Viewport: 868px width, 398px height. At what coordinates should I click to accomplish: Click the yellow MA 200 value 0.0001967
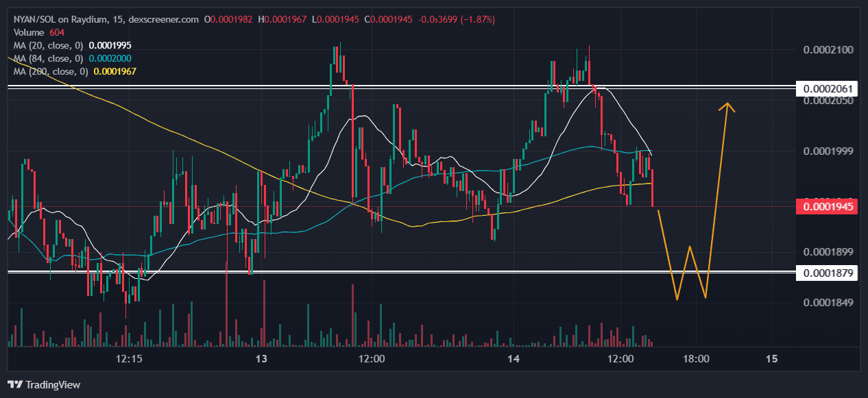point(115,71)
